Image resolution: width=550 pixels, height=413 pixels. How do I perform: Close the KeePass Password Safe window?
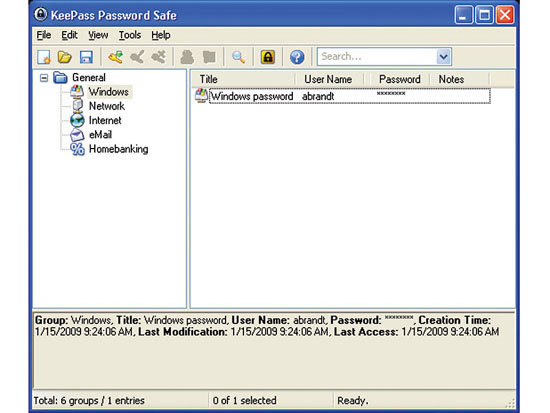click(505, 15)
